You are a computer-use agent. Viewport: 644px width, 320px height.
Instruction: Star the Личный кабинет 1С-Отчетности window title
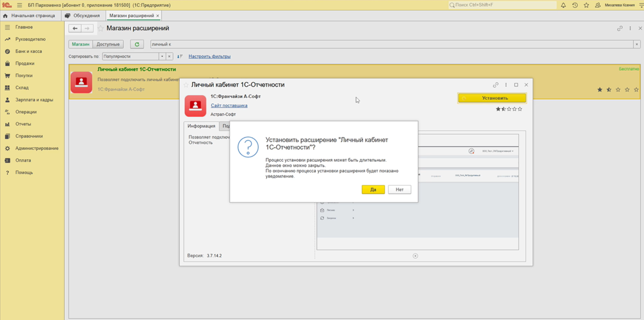pos(187,85)
